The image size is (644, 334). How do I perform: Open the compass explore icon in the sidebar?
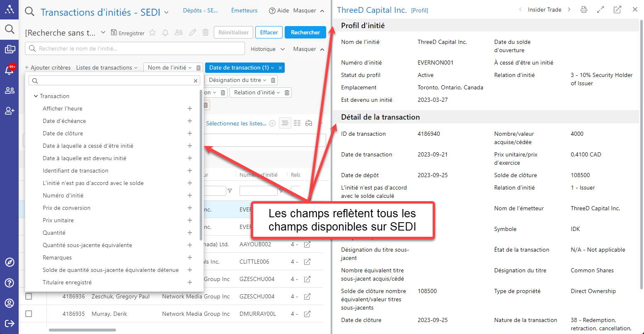9,262
